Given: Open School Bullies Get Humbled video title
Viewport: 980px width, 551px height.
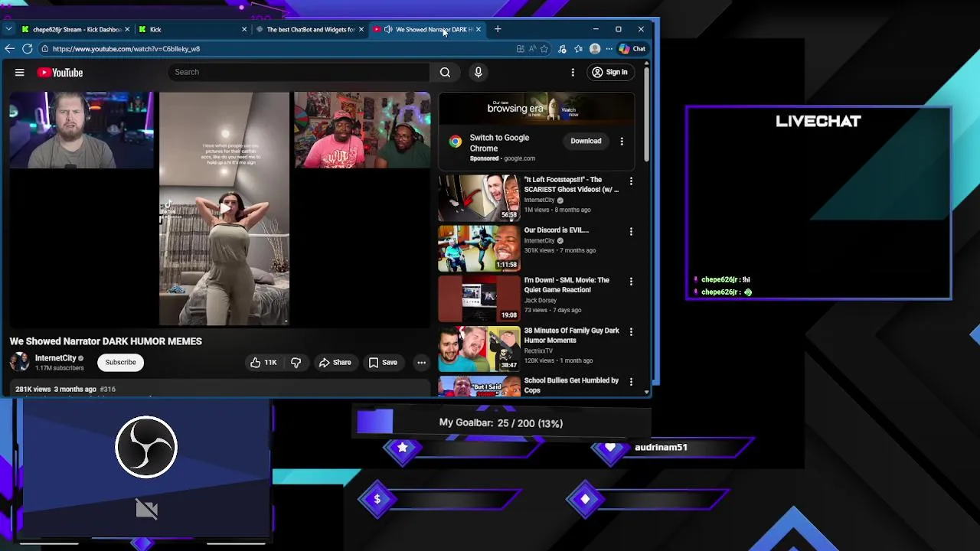Looking at the screenshot, I should (x=571, y=385).
